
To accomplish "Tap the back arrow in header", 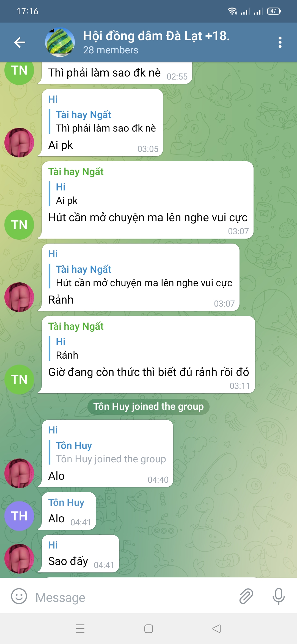I will tap(20, 42).
